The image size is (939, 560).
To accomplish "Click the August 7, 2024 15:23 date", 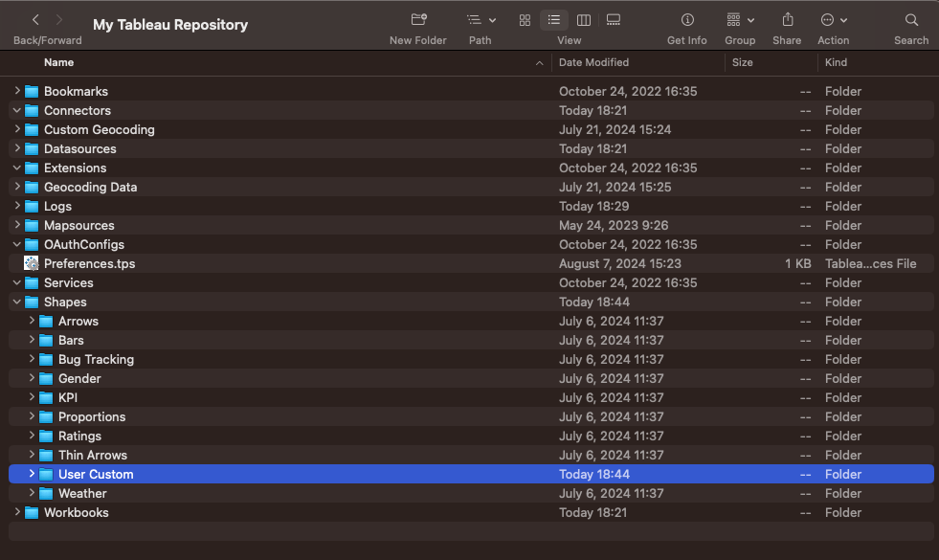I will 620,263.
